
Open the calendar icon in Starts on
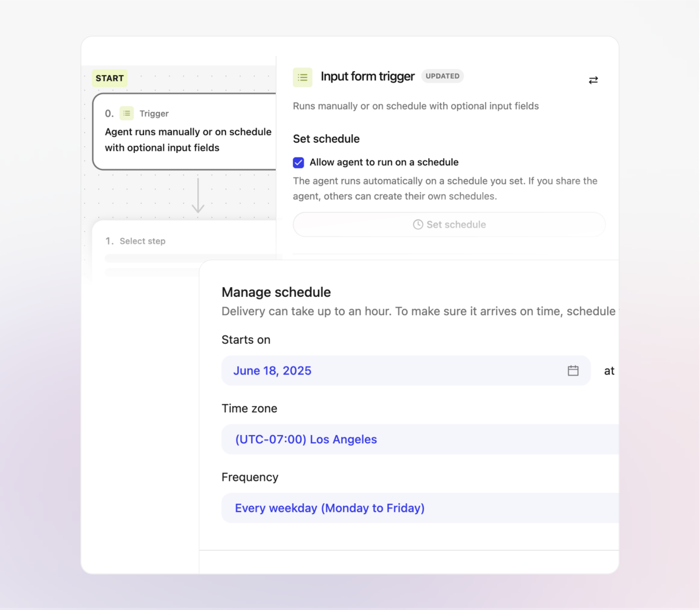pyautogui.click(x=573, y=371)
